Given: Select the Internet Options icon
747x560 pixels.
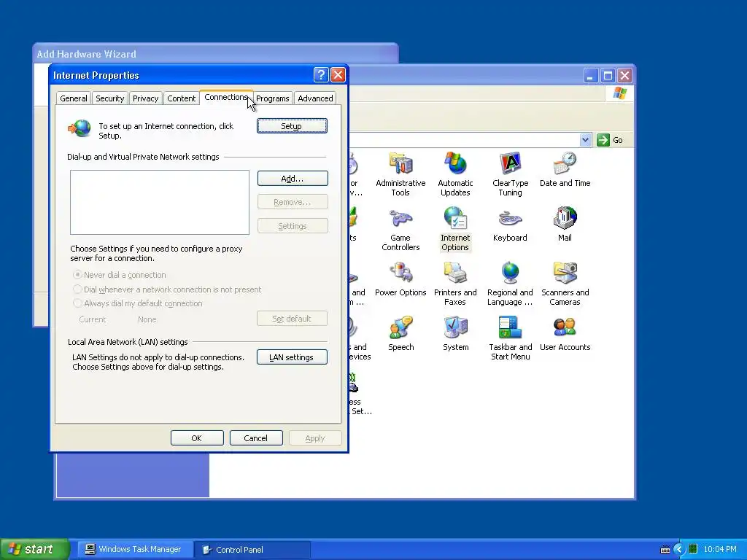Looking at the screenshot, I should click(x=455, y=229).
